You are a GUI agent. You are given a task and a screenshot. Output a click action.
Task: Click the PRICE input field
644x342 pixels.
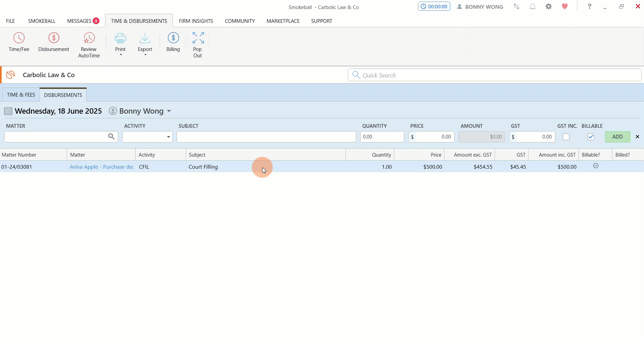pos(431,137)
